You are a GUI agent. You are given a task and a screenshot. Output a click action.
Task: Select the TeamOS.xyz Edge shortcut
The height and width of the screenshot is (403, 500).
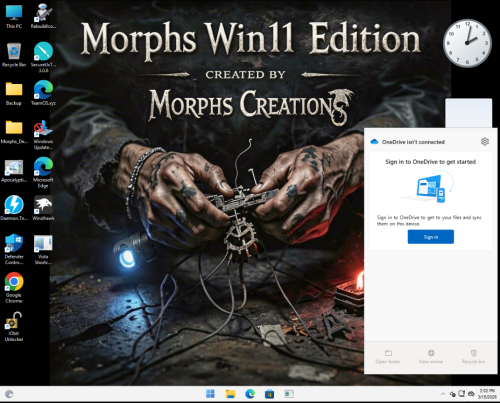(x=43, y=93)
